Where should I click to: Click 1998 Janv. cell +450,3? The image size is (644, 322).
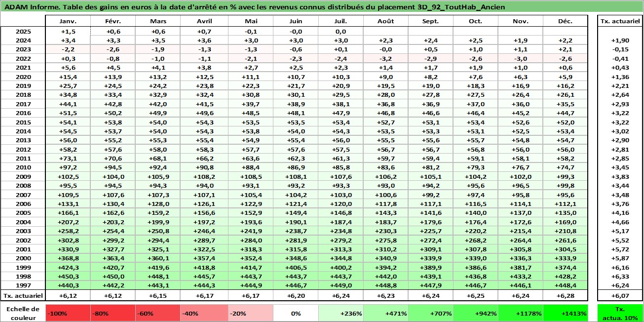coord(68,277)
